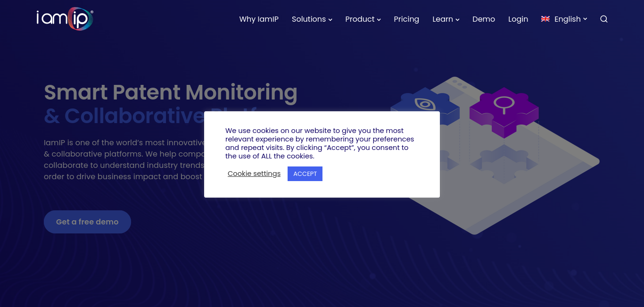Expand the Learn menu
644x307 pixels.
[446, 19]
